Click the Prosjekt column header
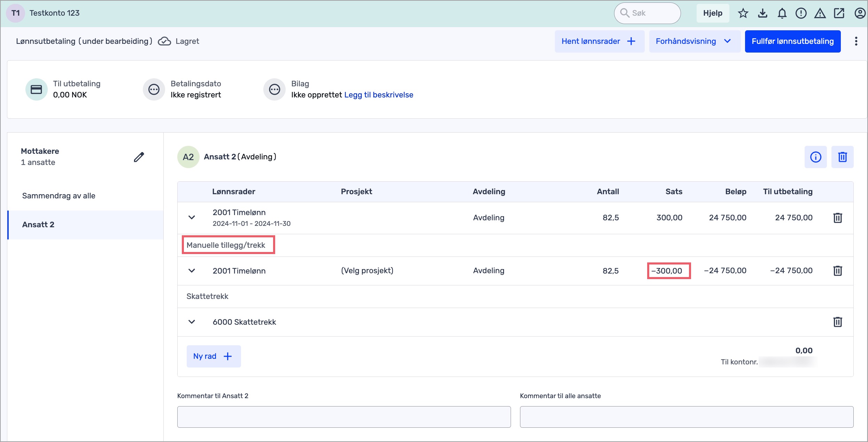 coord(356,192)
